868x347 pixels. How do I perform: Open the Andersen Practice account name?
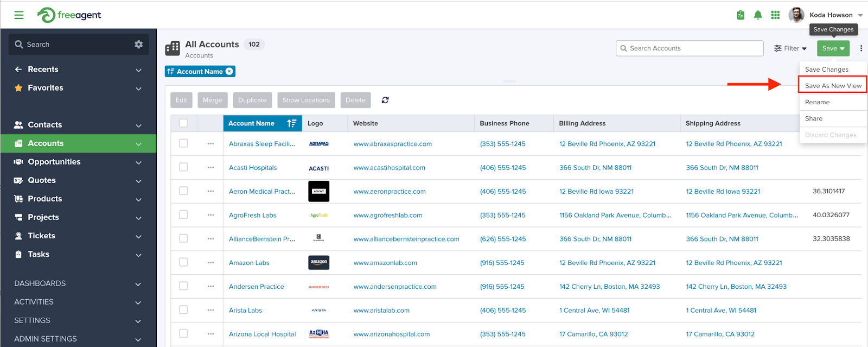click(x=257, y=287)
